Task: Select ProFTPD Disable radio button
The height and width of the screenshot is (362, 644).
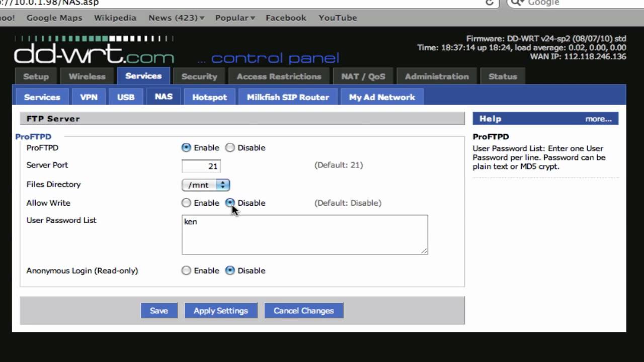Action: pos(230,147)
